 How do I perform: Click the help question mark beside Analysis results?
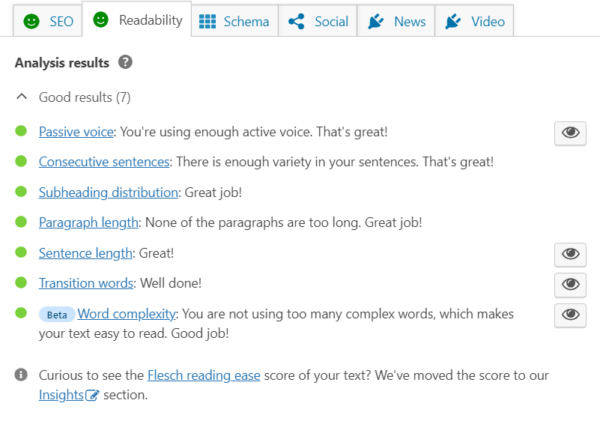(125, 63)
